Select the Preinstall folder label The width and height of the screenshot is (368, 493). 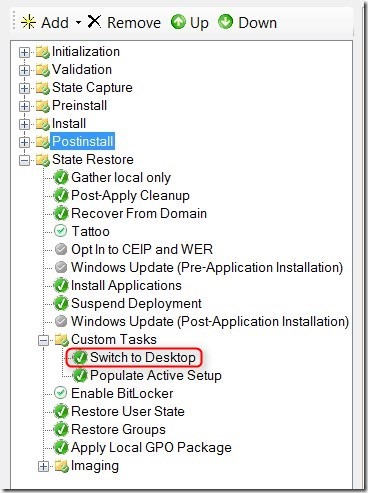tap(79, 106)
